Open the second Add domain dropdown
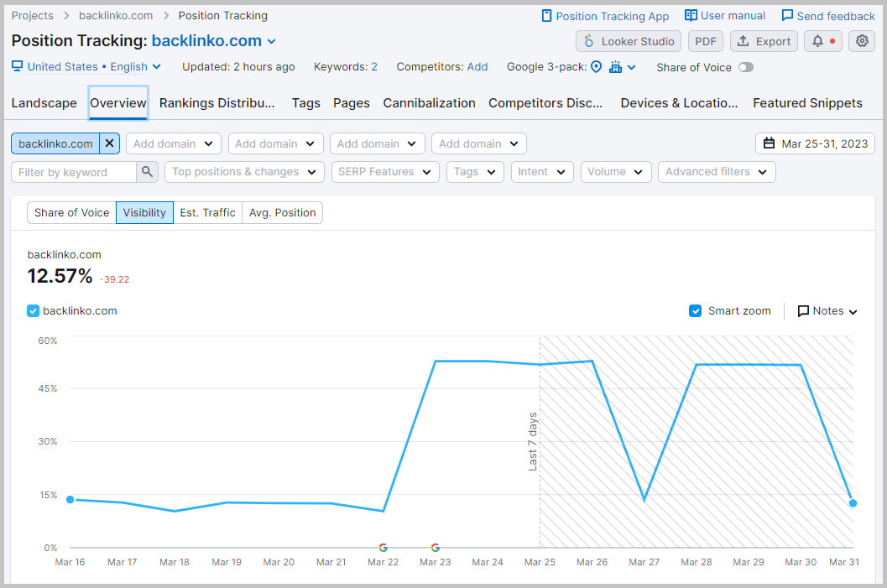The width and height of the screenshot is (887, 588). (x=275, y=143)
